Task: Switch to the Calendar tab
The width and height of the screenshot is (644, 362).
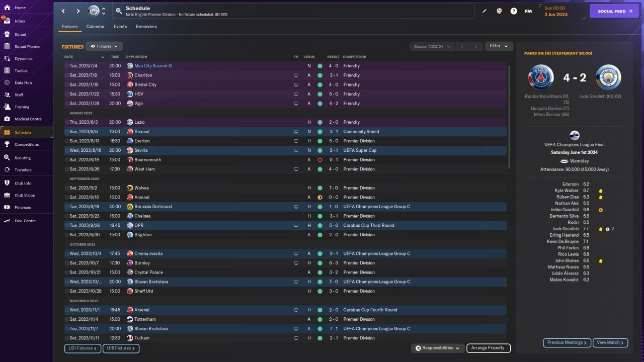Action: tap(96, 27)
